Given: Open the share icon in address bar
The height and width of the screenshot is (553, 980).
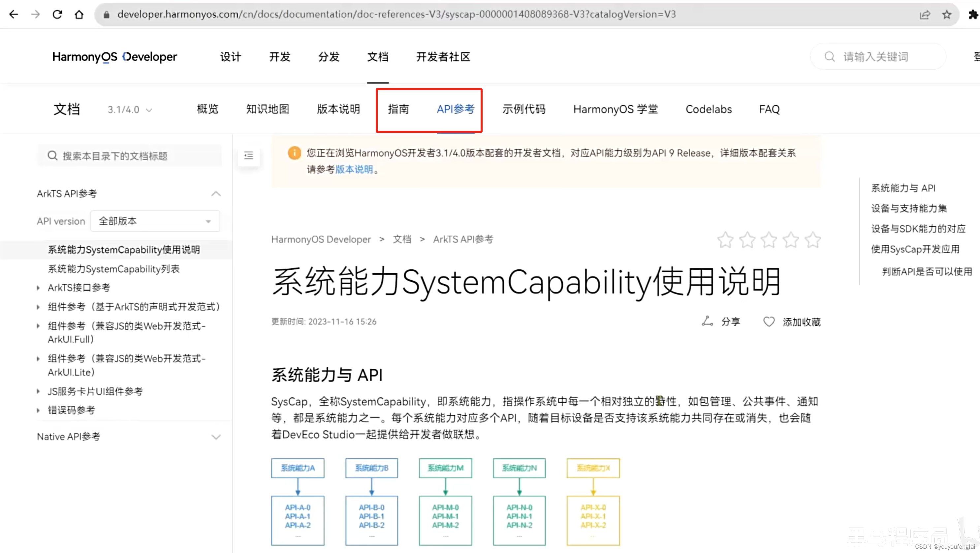Looking at the screenshot, I should (x=925, y=15).
